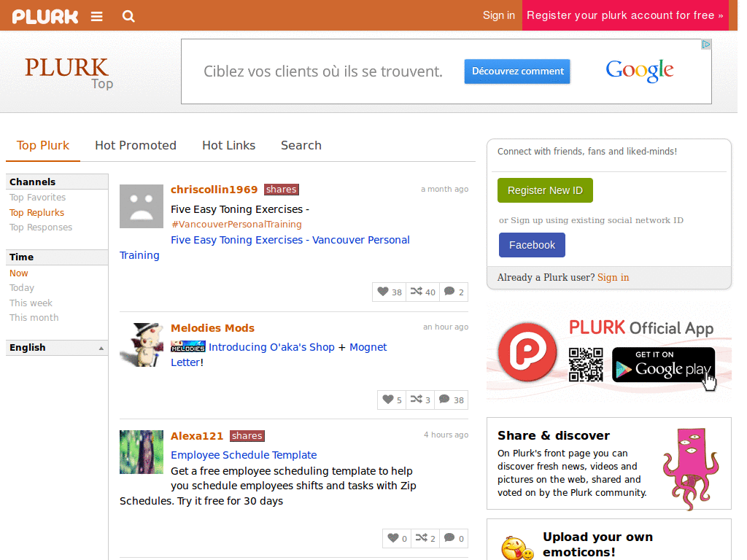Filter time by Now
The height and width of the screenshot is (560, 747).
(x=19, y=273)
